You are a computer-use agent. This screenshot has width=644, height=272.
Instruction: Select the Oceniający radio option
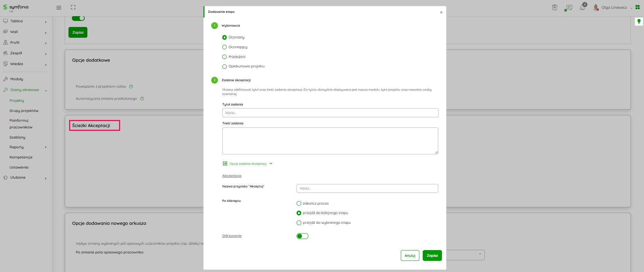[224, 47]
